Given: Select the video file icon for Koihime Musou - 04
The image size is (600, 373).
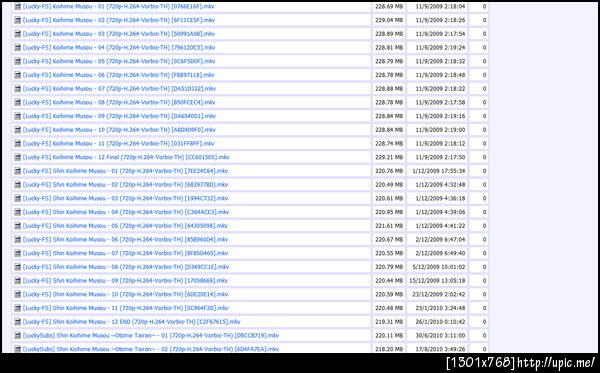Looking at the screenshot, I should 18,47.
